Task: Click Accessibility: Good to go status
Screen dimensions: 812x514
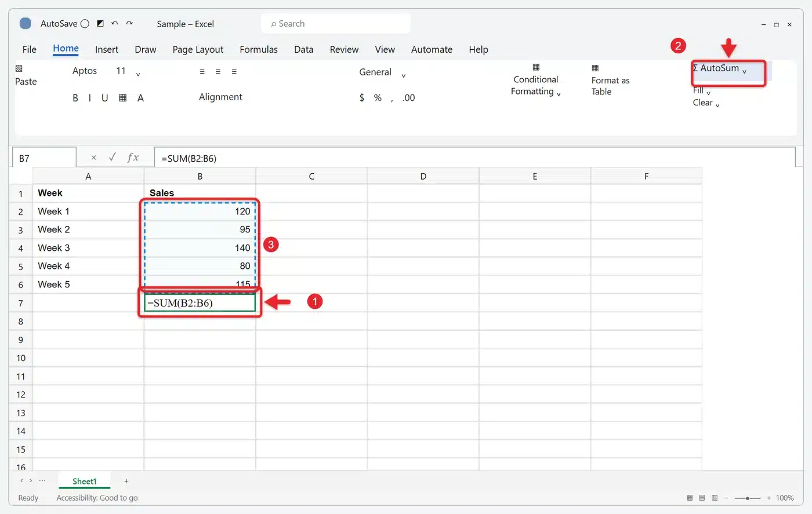Action: [x=97, y=498]
